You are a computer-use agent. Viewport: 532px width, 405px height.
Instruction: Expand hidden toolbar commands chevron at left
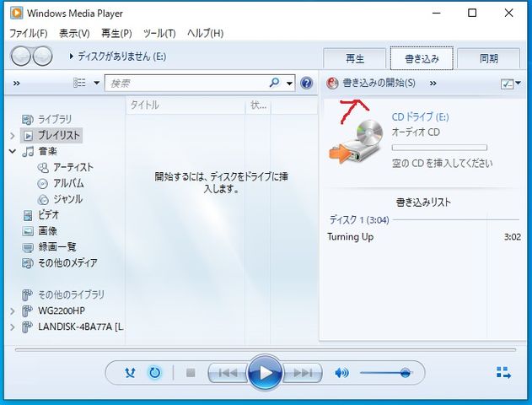click(16, 84)
